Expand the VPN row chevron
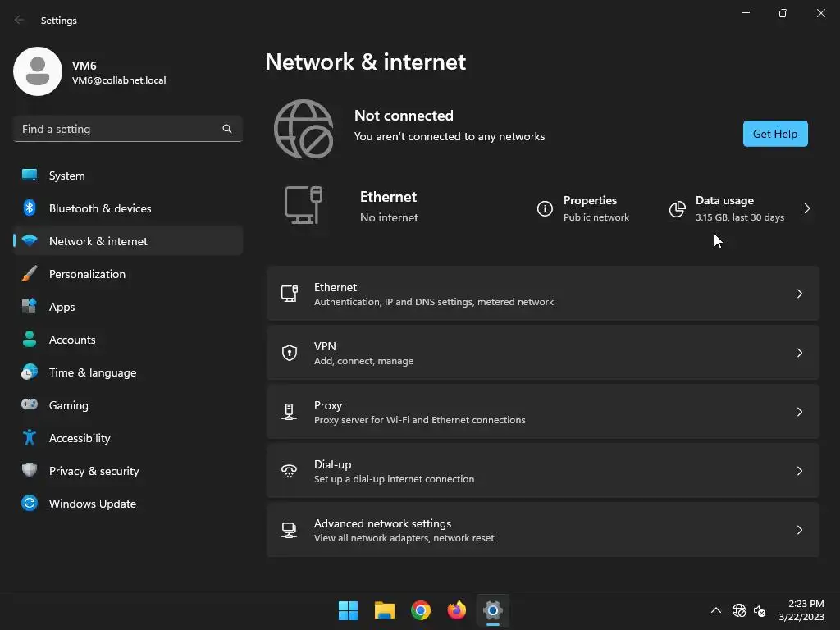The width and height of the screenshot is (840, 630). 800,353
